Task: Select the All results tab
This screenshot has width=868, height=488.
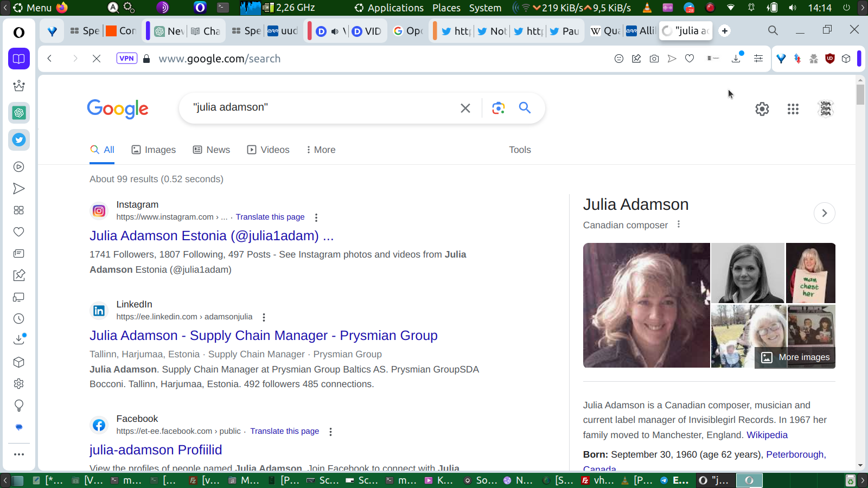Action: [x=103, y=150]
